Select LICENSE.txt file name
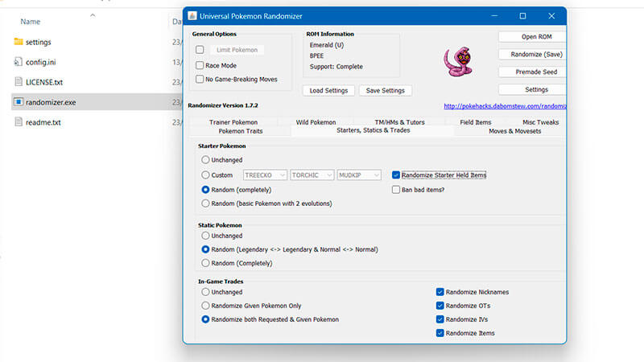 44,82
